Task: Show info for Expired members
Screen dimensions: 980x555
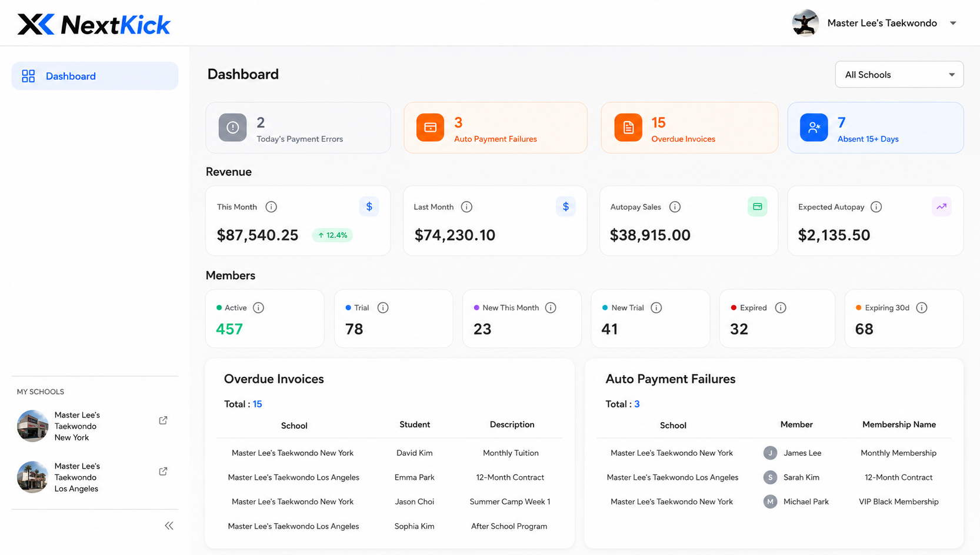Action: click(x=781, y=307)
